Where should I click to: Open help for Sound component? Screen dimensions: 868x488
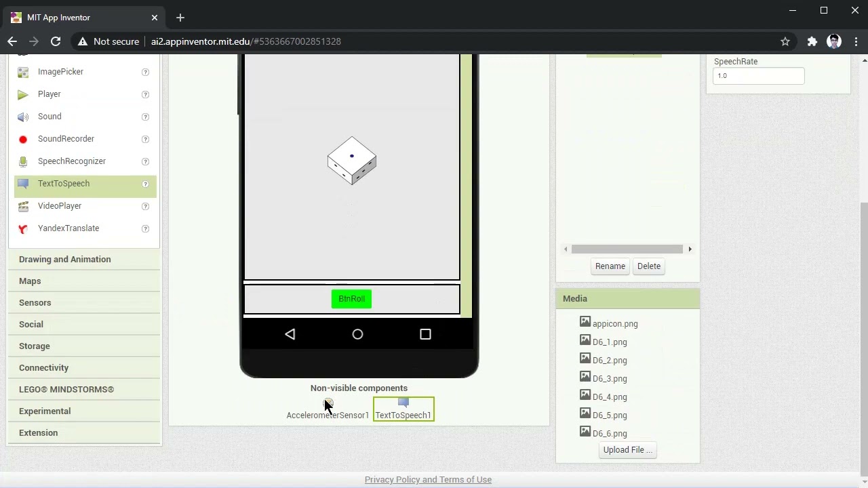(x=145, y=117)
